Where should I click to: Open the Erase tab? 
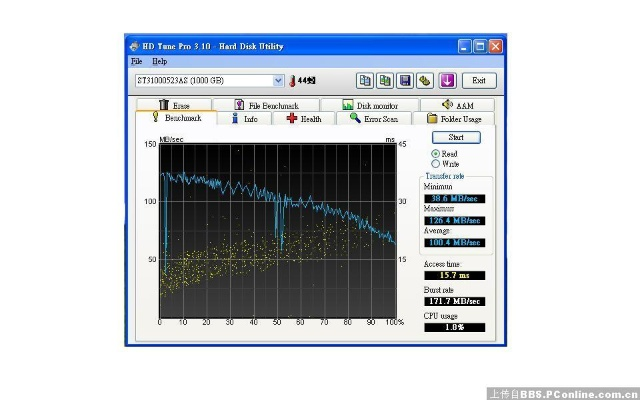coord(173,105)
